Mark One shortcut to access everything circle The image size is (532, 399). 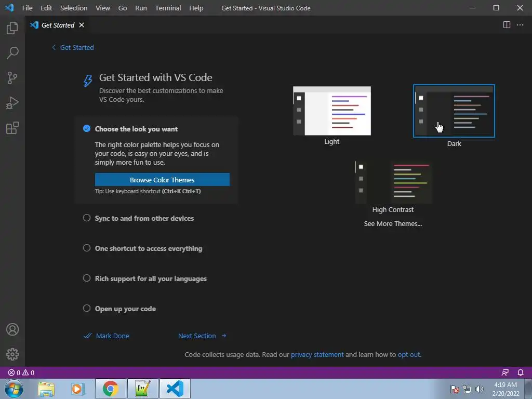(87, 248)
